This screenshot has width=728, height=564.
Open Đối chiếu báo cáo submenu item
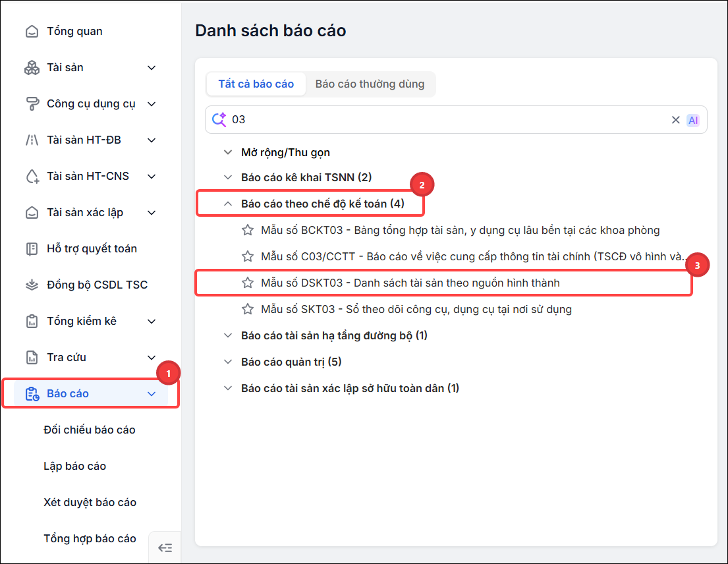[90, 430]
